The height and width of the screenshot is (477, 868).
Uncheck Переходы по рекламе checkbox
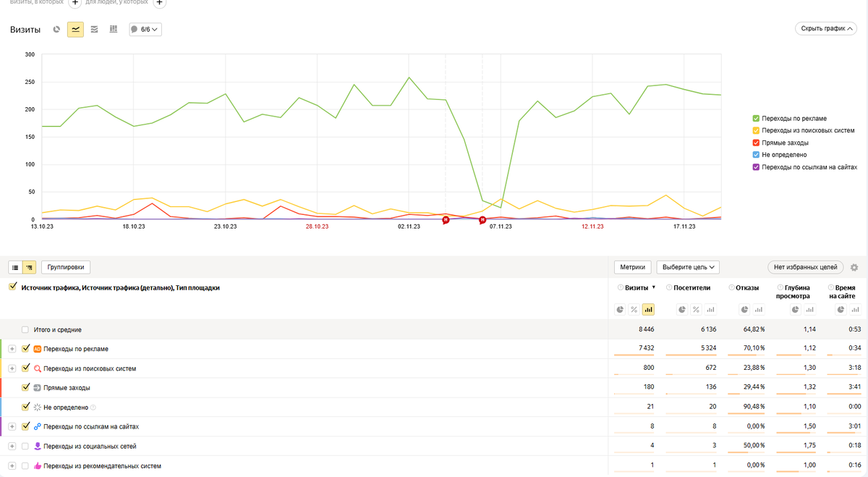click(x=26, y=348)
